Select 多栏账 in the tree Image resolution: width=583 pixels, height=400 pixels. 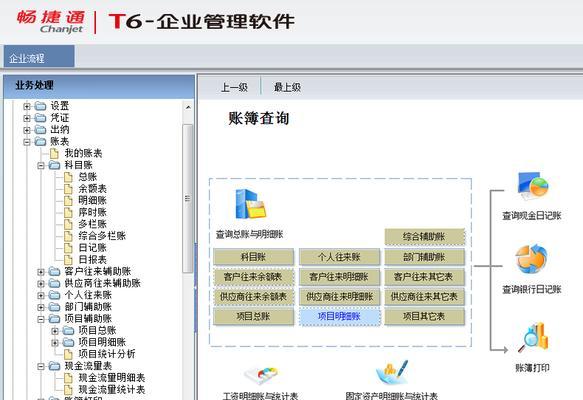click(x=93, y=224)
